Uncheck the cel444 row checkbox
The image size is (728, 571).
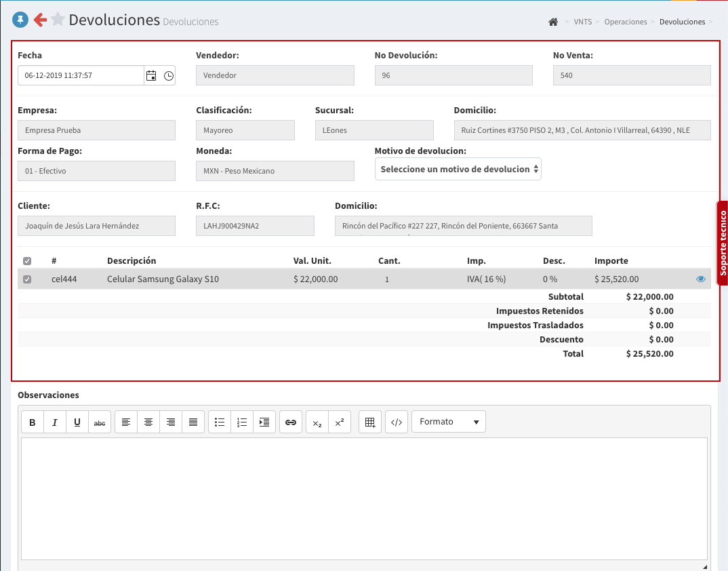point(27,279)
